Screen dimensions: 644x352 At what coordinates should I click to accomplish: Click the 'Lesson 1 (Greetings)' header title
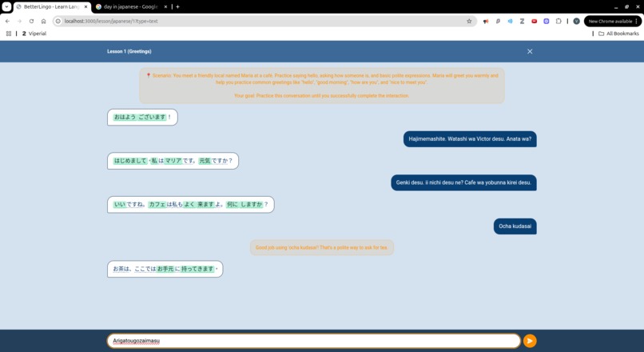129,51
